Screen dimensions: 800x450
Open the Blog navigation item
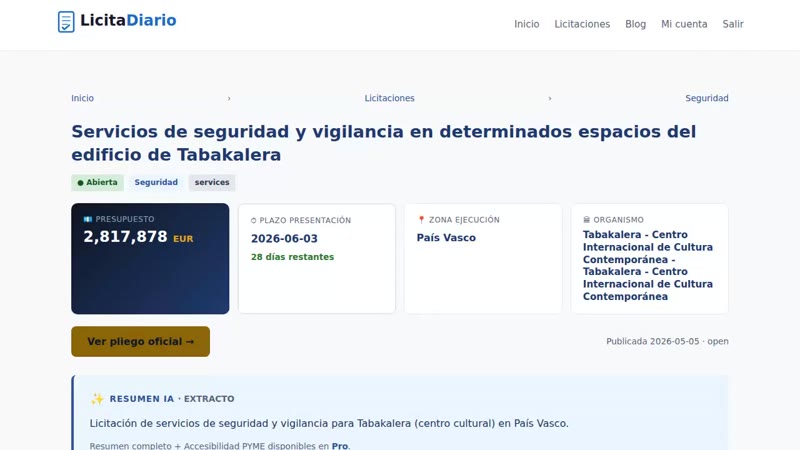pos(635,24)
